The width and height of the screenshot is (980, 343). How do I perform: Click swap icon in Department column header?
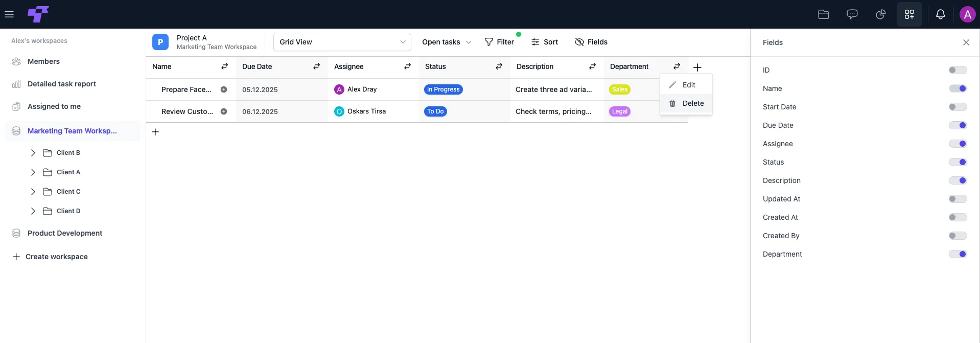click(676, 66)
